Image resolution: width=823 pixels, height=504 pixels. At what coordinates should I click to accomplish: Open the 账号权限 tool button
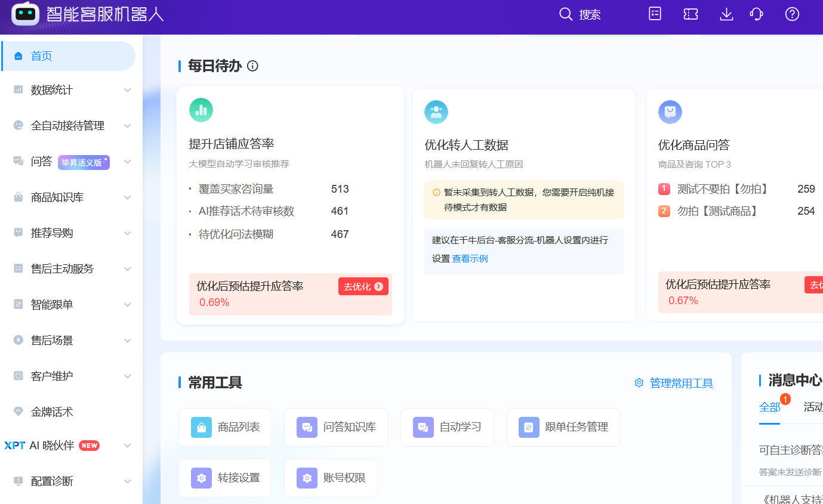click(331, 478)
